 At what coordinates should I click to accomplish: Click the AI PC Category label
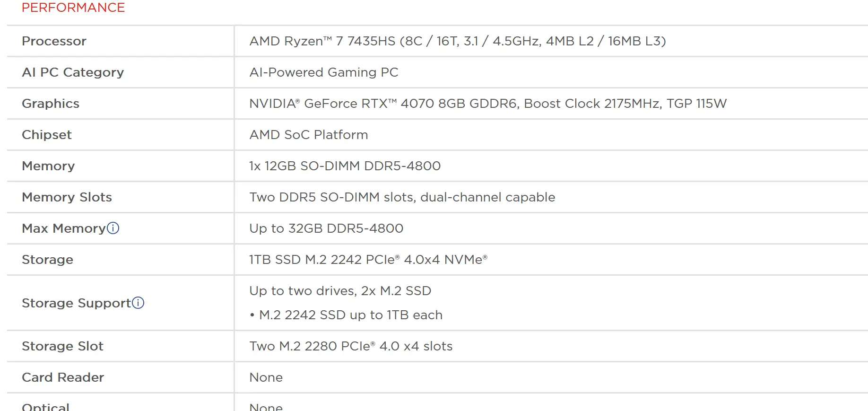73,72
